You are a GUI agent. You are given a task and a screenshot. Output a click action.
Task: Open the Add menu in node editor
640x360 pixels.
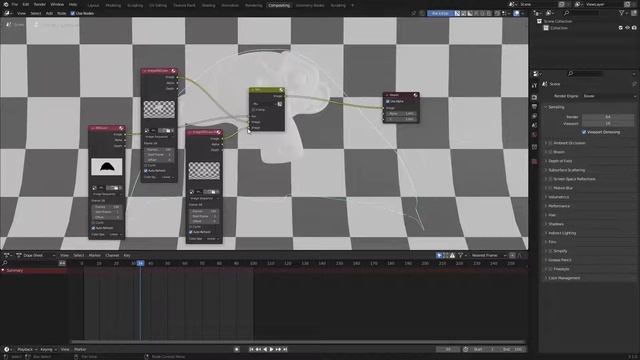pyautogui.click(x=49, y=13)
